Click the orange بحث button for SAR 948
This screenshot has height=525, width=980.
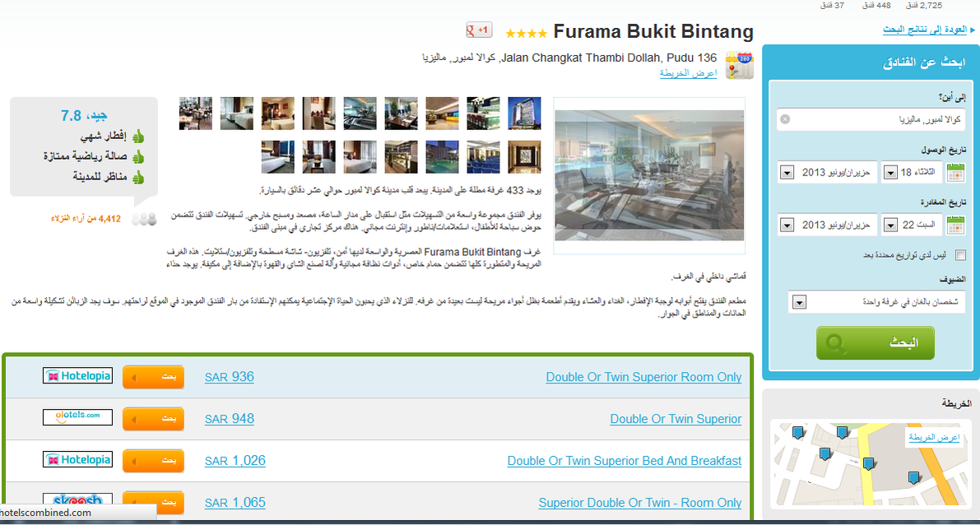tap(153, 419)
